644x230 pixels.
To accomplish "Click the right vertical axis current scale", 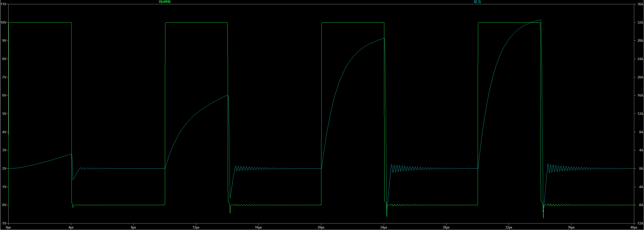I will (639, 113).
